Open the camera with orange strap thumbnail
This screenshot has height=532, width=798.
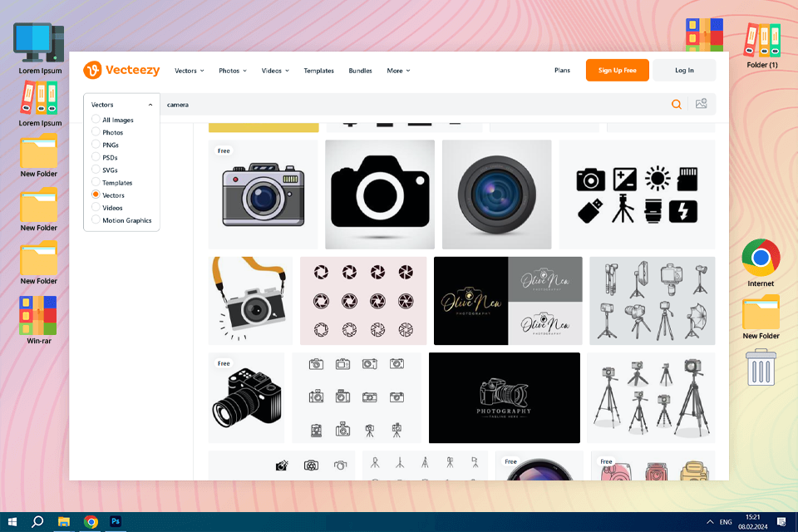click(x=250, y=301)
